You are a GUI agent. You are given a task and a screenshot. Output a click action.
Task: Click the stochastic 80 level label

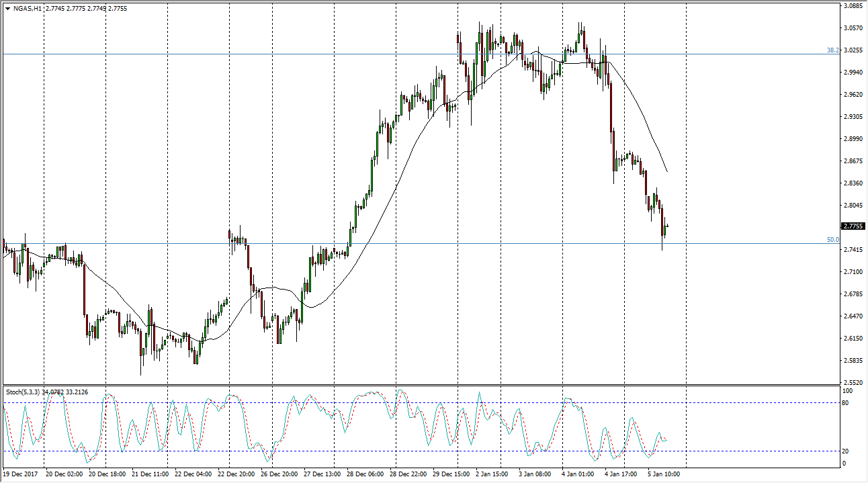tap(847, 403)
